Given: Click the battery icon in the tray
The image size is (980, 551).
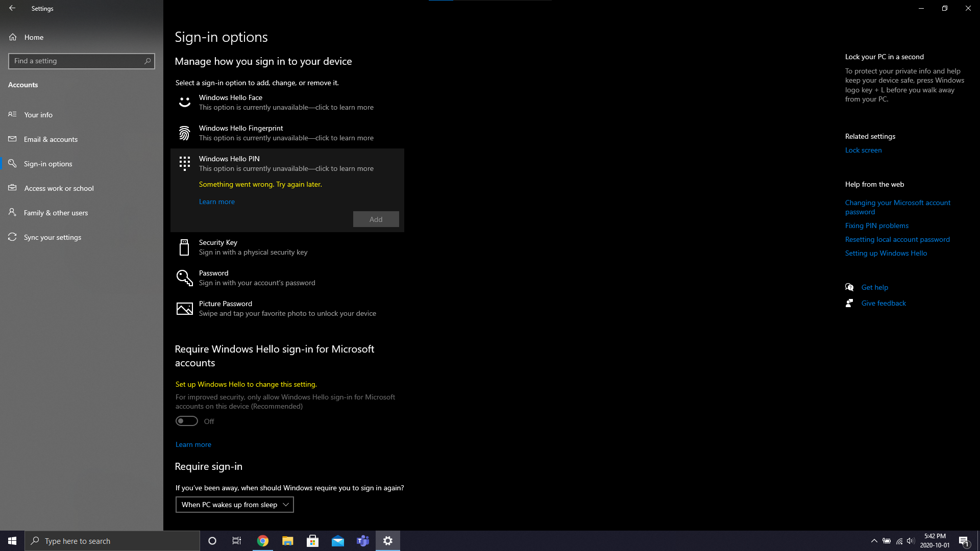Looking at the screenshot, I should click(x=887, y=541).
